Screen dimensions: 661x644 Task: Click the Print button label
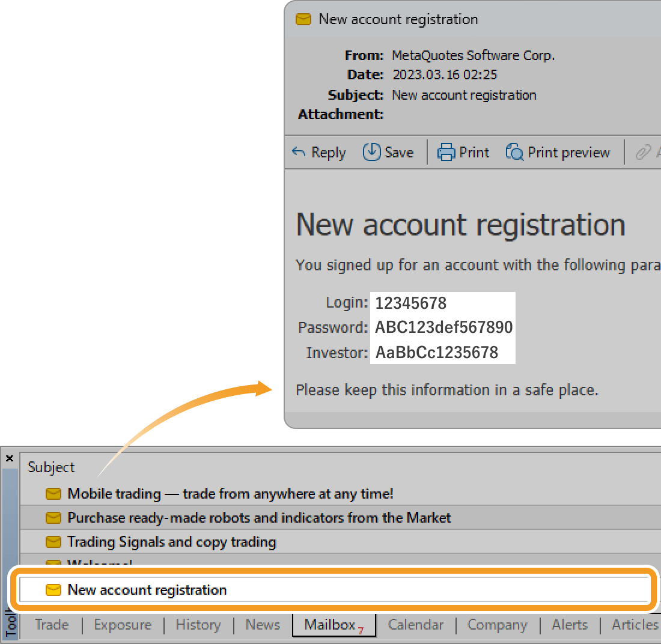tap(474, 152)
